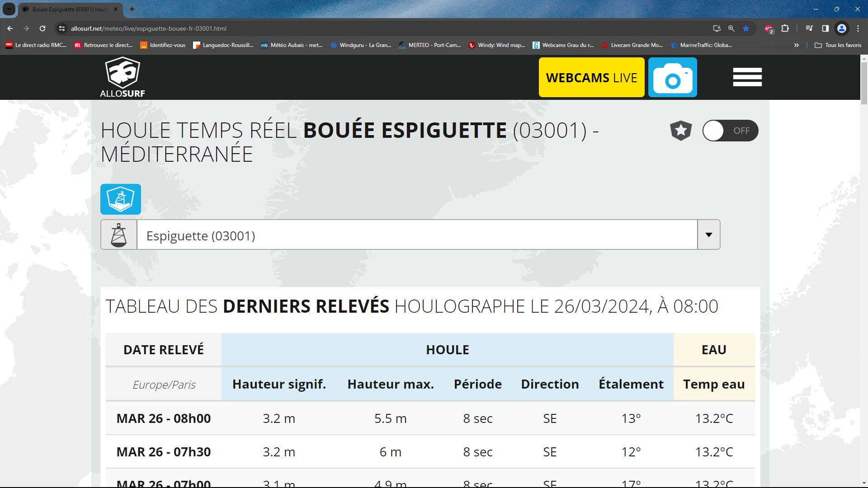
Task: Click the Allosurf logo
Action: click(x=122, y=77)
